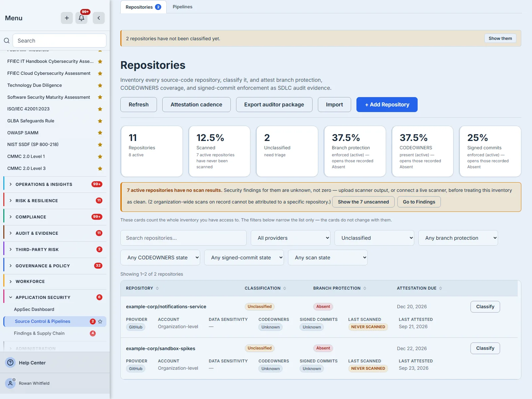Click the search magnifier icon in sidebar
The height and width of the screenshot is (399, 532).
tap(7, 41)
